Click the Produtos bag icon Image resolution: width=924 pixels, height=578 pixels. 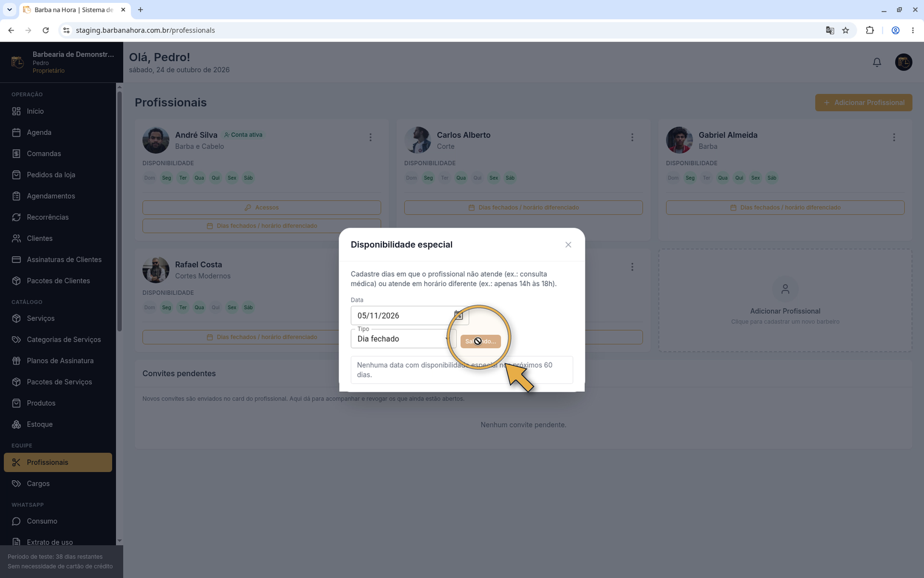[x=16, y=403]
